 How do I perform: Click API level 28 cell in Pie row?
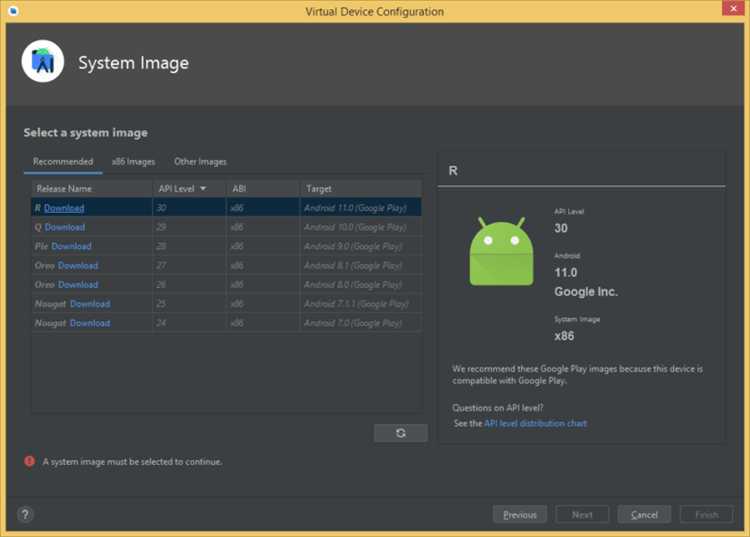click(x=189, y=246)
